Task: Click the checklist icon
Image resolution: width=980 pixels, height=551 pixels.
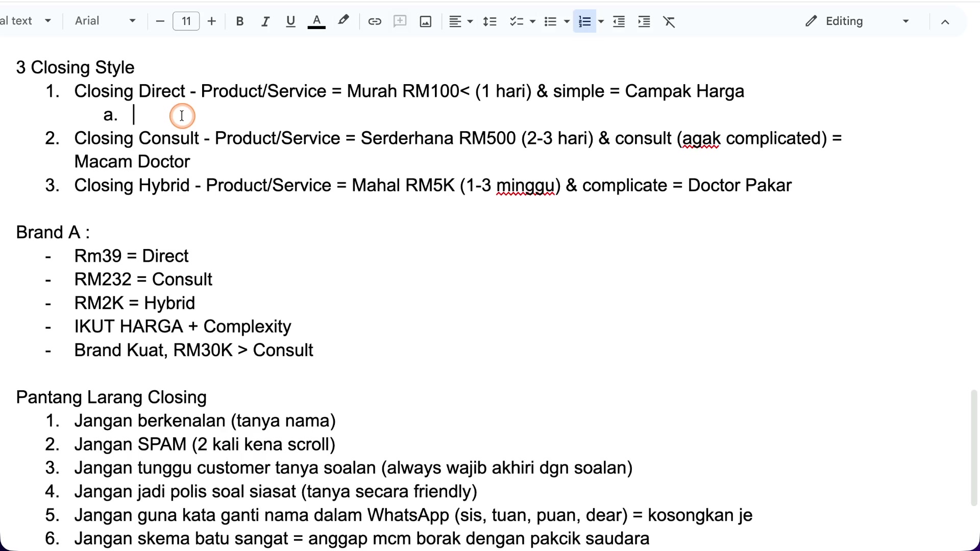Action: 517,21
